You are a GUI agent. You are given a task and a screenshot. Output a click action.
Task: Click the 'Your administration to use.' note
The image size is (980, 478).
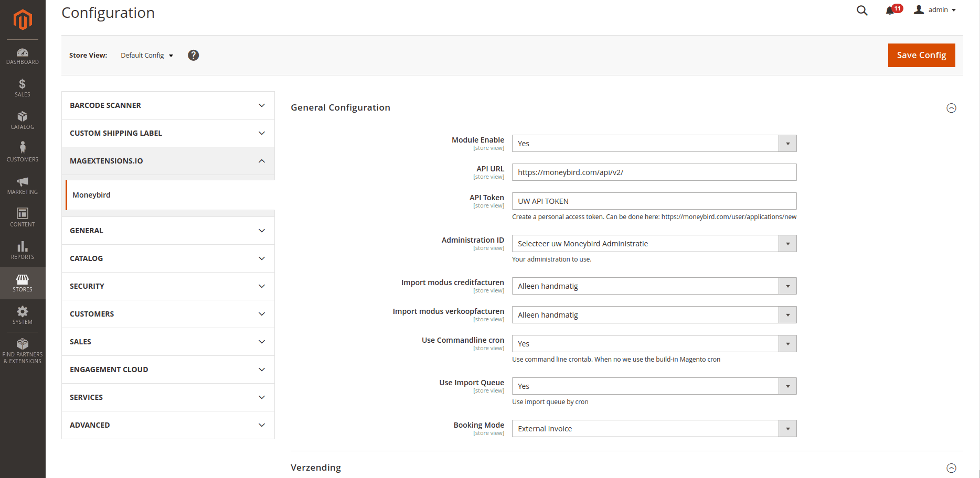point(551,259)
